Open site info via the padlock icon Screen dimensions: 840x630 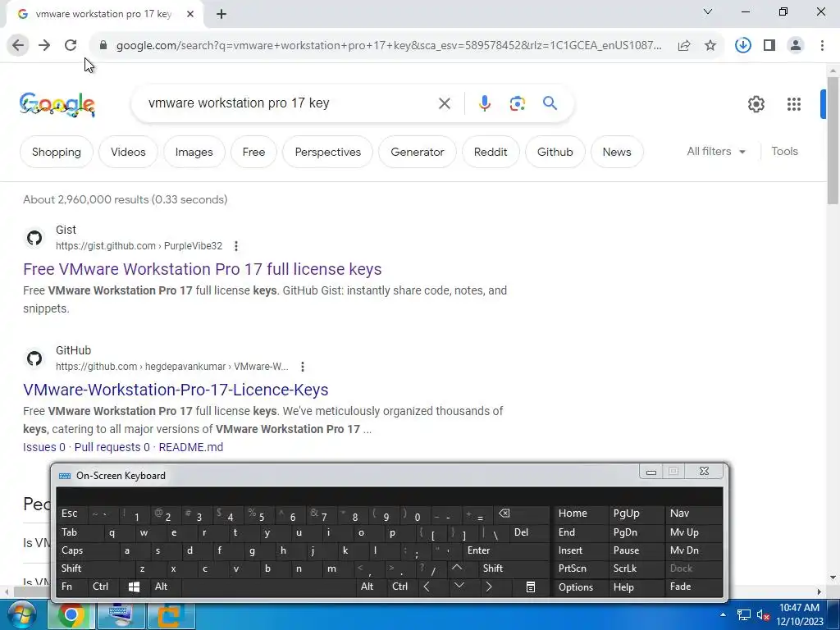[103, 46]
